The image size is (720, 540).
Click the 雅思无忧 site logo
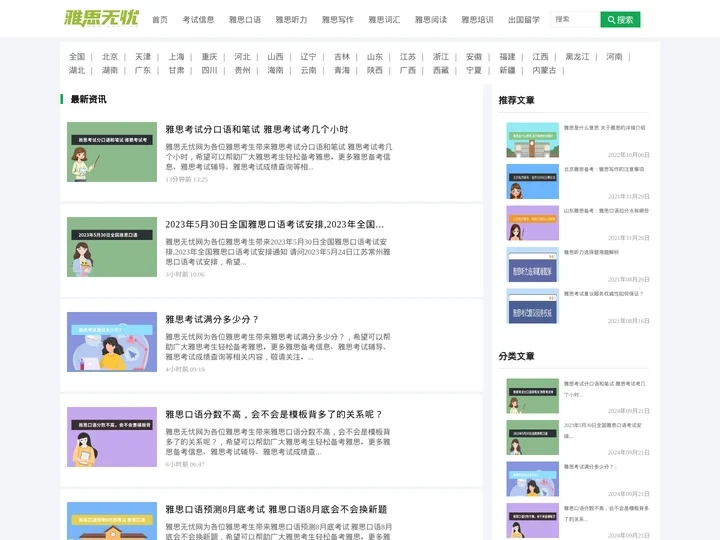(101, 18)
